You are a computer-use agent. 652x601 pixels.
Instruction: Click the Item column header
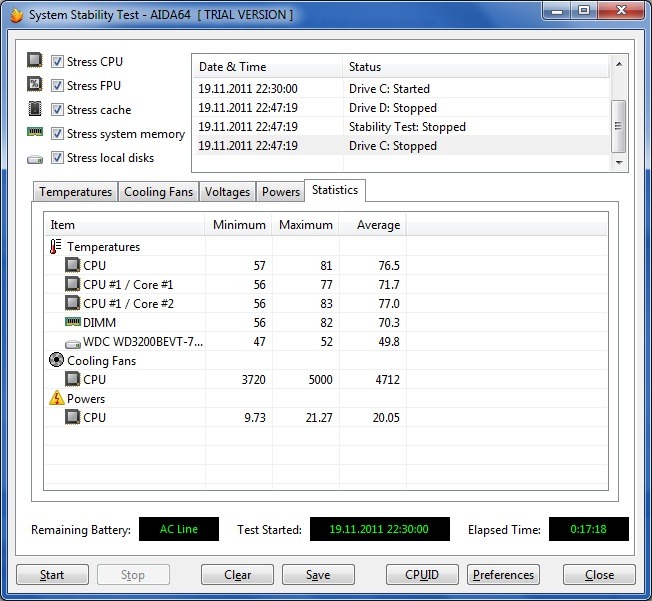click(125, 225)
